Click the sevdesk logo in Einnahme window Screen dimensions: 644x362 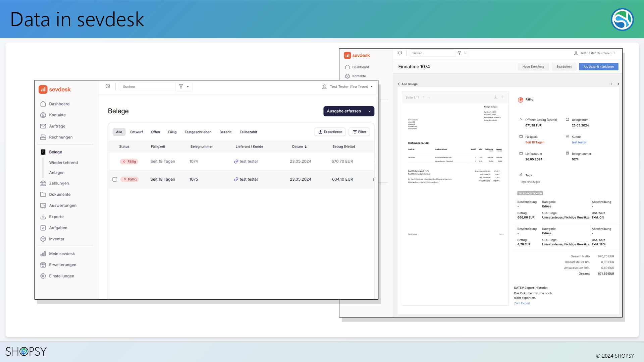pyautogui.click(x=357, y=55)
